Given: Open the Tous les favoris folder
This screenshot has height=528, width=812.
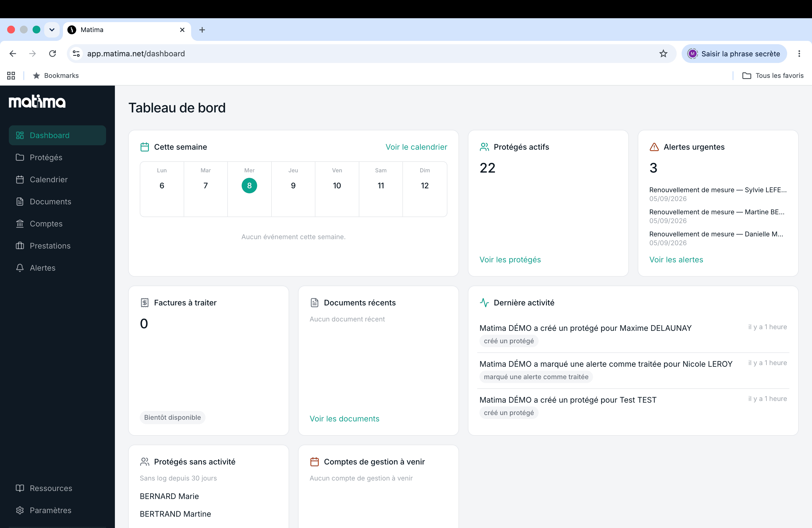Looking at the screenshot, I should [773, 76].
